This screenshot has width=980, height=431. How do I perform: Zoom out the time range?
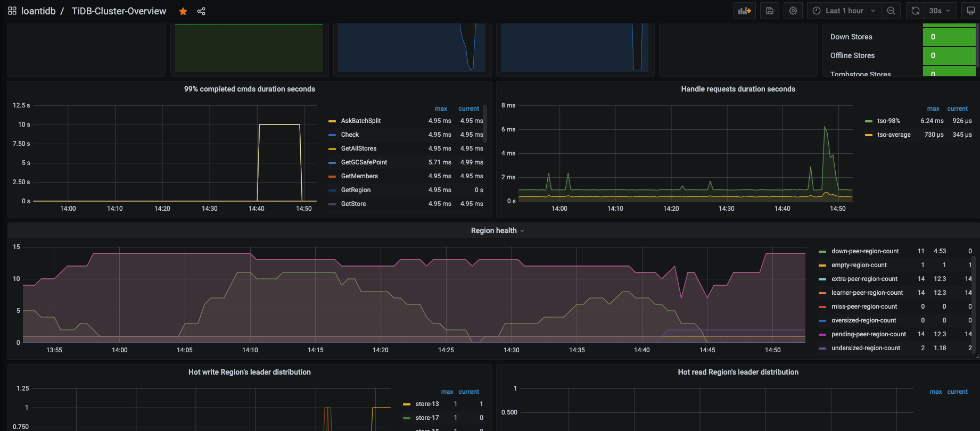click(x=891, y=11)
